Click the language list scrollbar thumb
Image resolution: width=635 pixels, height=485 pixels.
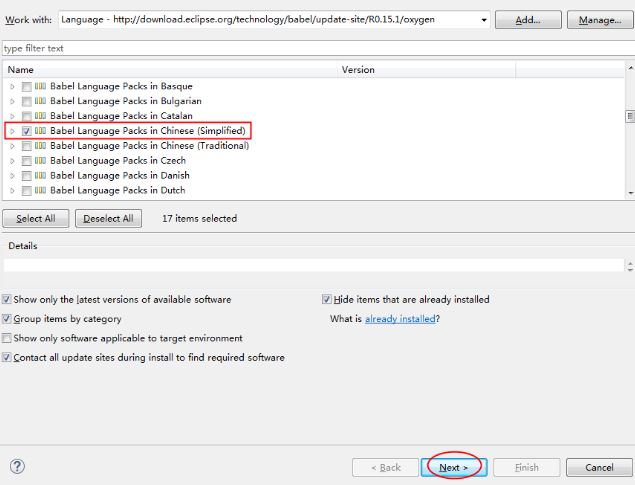click(630, 117)
